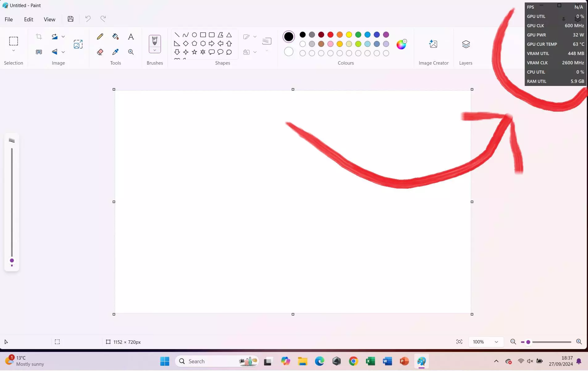
Task: Select the rectangular Selection tool
Action: (13, 42)
